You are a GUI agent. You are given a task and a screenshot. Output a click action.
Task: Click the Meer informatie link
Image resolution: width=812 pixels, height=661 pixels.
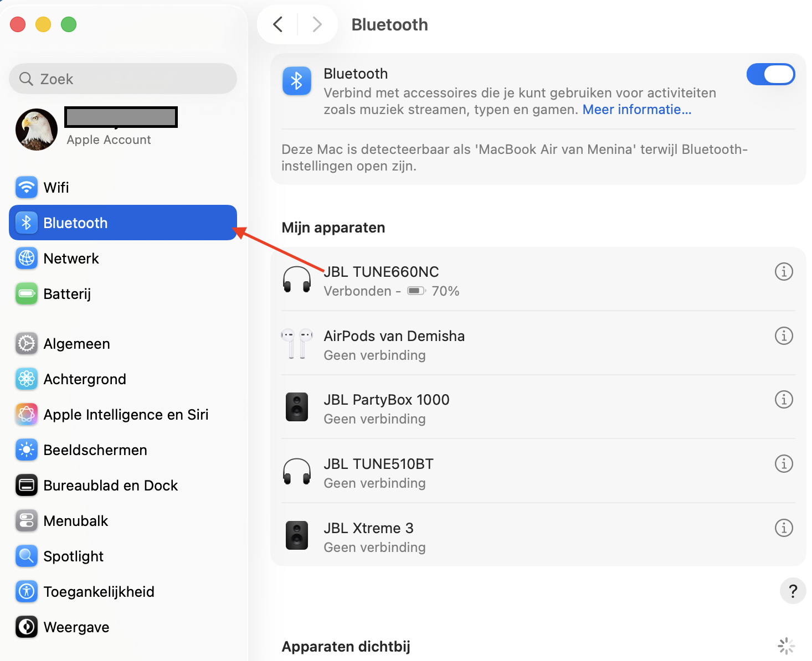pyautogui.click(x=636, y=109)
